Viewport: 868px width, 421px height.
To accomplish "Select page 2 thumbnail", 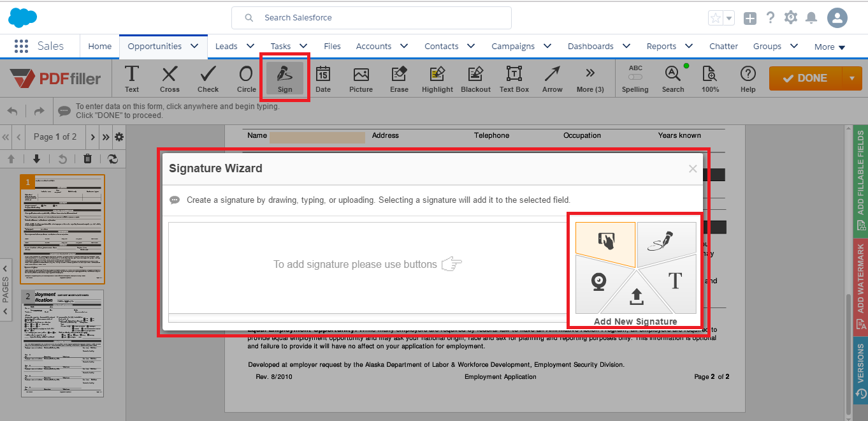I will (x=62, y=343).
